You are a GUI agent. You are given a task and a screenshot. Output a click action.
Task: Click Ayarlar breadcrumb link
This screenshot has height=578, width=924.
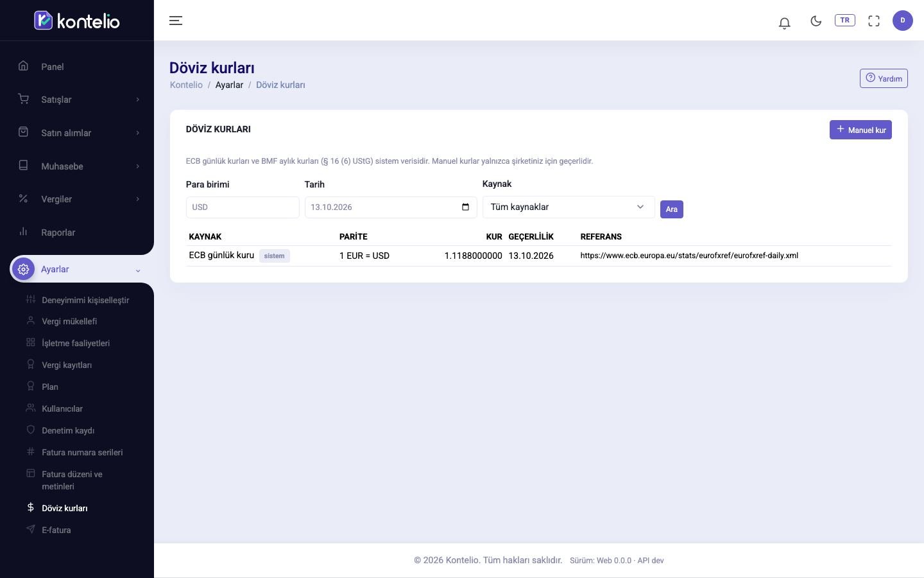(x=229, y=85)
